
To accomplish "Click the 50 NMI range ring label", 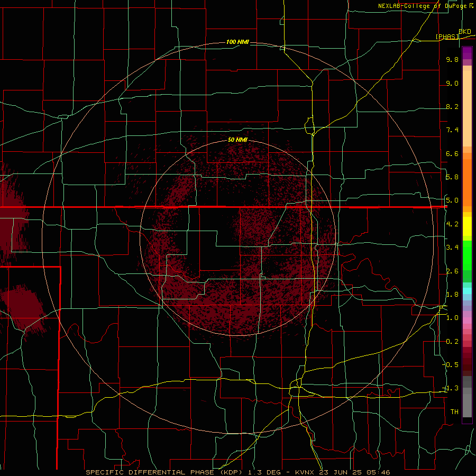I will coord(237,140).
